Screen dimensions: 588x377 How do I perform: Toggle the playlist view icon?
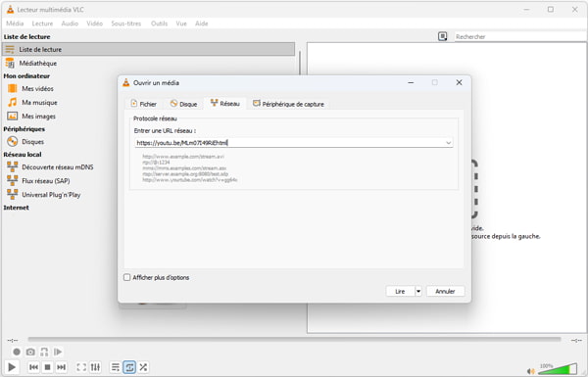coord(116,367)
